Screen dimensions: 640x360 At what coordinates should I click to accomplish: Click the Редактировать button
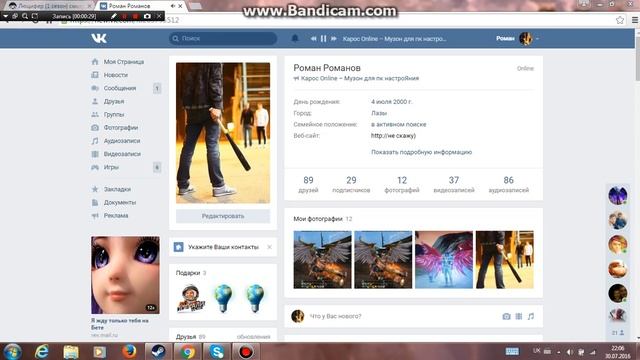pyautogui.click(x=223, y=216)
